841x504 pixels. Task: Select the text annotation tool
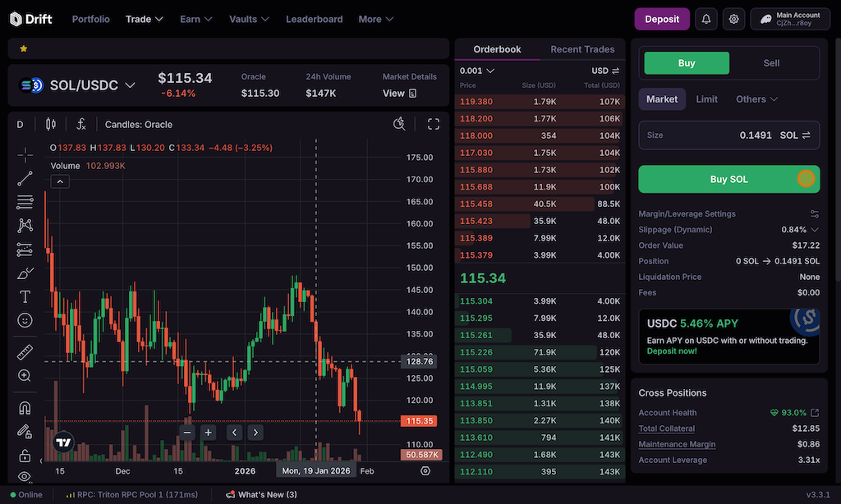click(x=25, y=296)
